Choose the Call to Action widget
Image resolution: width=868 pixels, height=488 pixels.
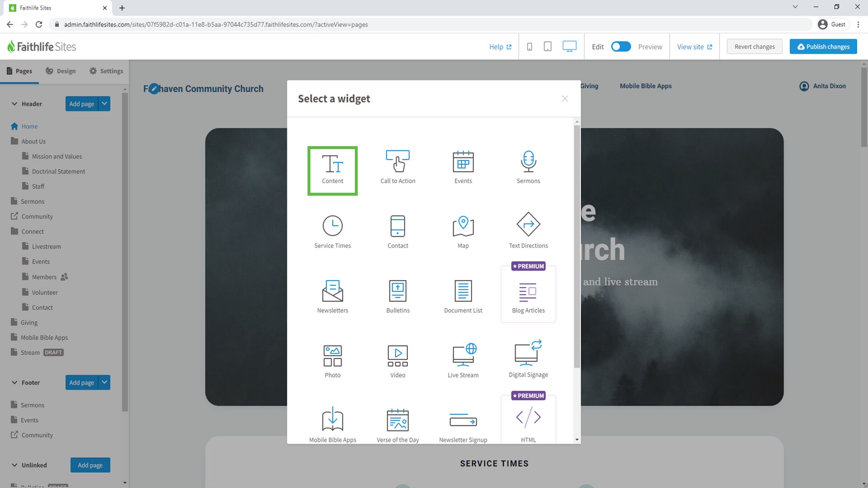click(x=398, y=168)
